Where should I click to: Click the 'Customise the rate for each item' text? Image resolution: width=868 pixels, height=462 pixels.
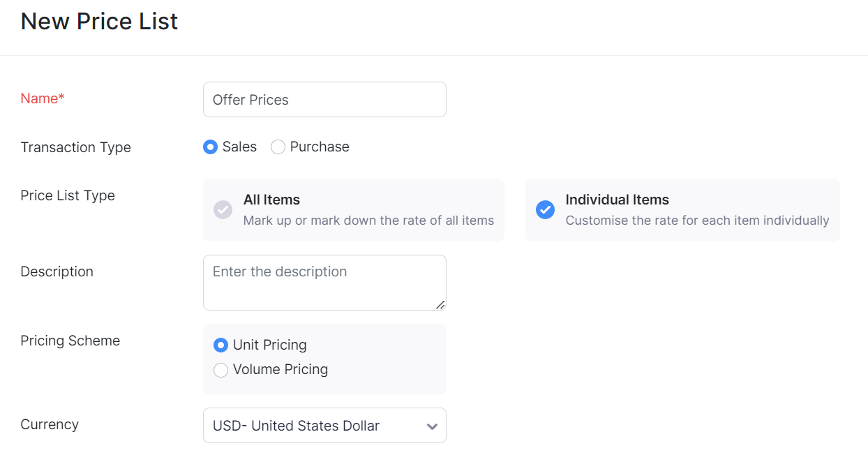coord(697,221)
